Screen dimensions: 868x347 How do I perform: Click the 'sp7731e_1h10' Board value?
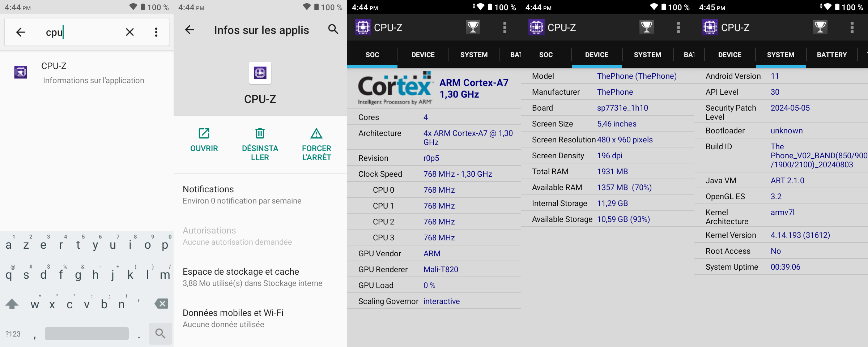click(622, 108)
